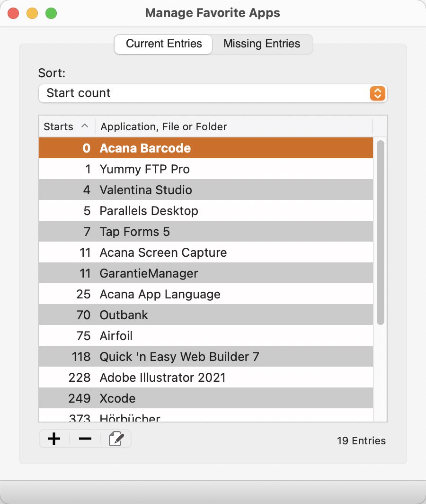This screenshot has height=504, width=426.
Task: Choose Parallels Desktop in the list
Action: point(149,211)
